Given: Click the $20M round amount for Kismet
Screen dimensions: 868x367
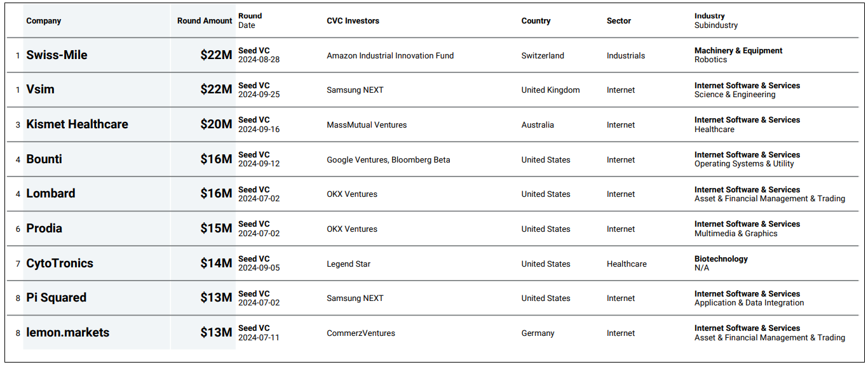Looking at the screenshot, I should pyautogui.click(x=216, y=124).
